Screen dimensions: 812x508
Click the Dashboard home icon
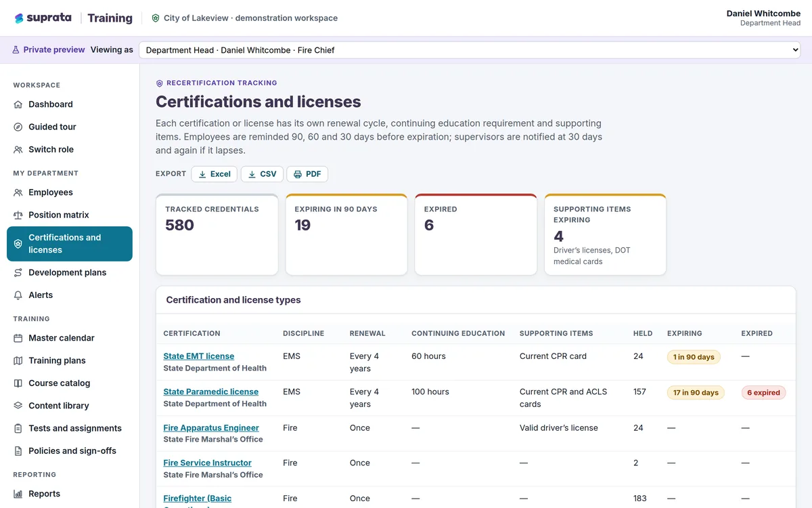(x=18, y=104)
